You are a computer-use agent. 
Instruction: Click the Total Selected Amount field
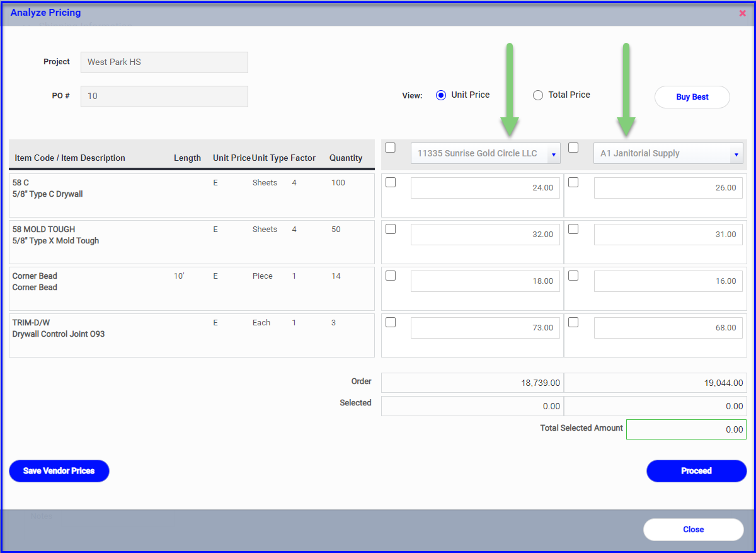686,429
